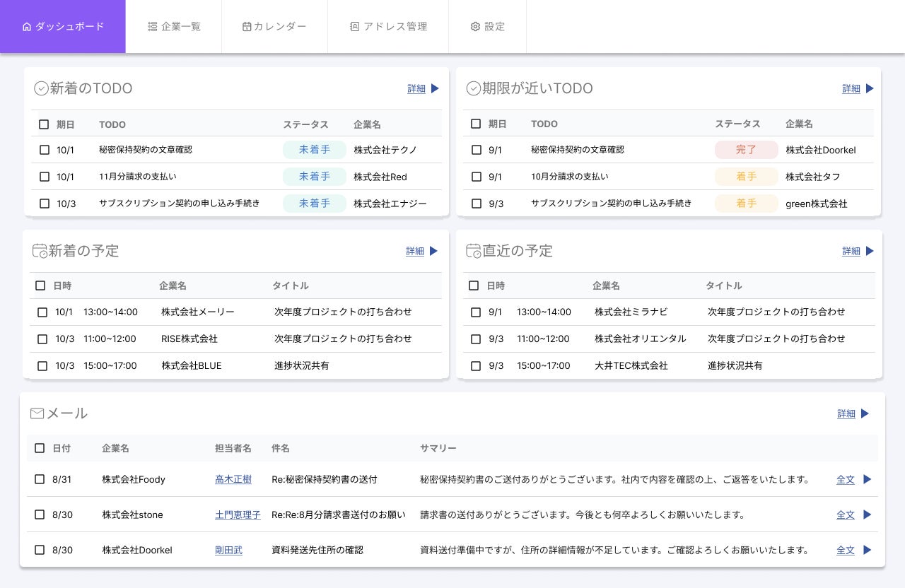The width and height of the screenshot is (905, 588).
Task: Check the 株式会社ミラナビ schedule row checkbox
Action: point(476,312)
